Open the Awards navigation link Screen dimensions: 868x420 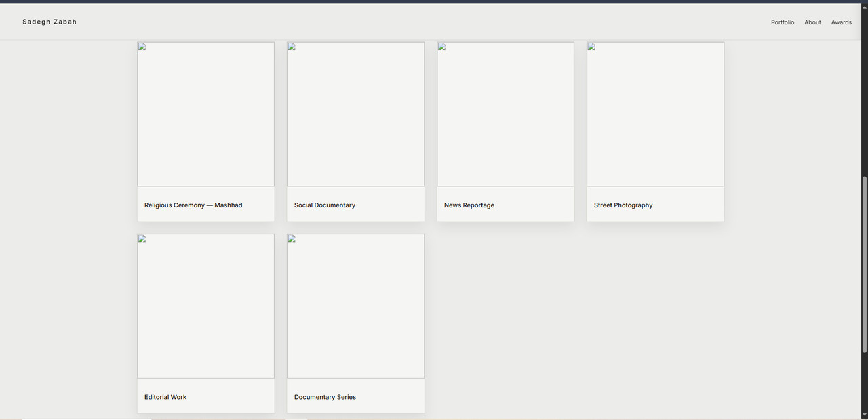[841, 22]
